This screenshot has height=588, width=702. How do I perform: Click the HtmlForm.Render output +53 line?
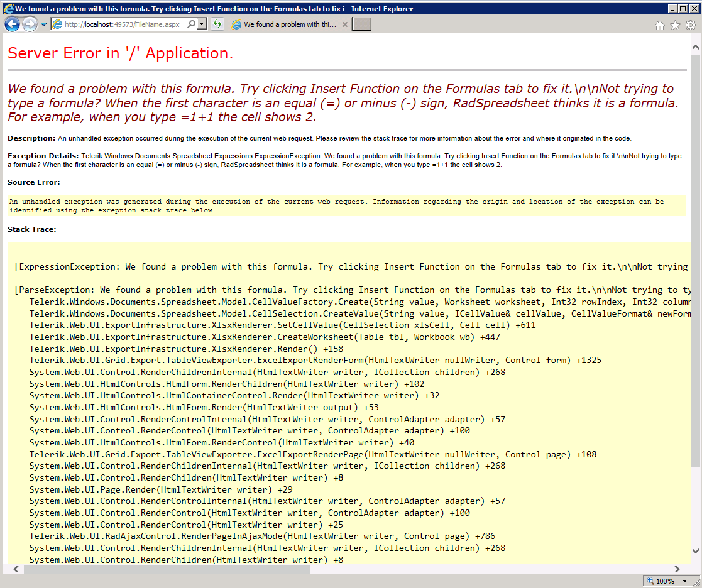pos(204,407)
